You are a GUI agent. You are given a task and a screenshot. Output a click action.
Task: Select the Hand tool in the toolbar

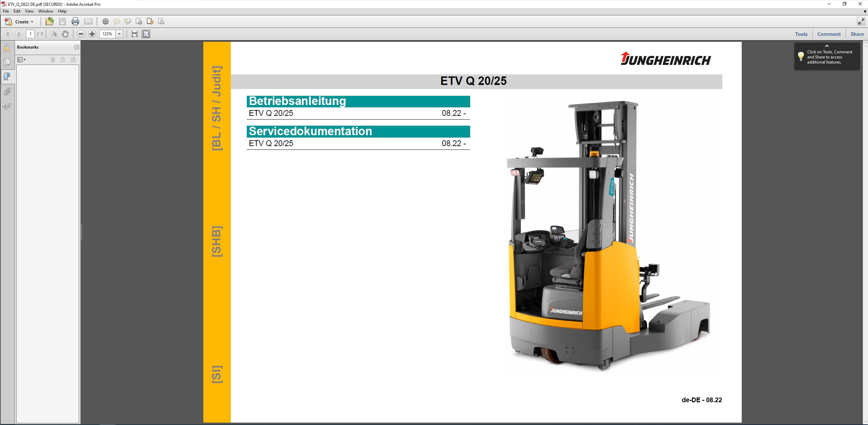[x=65, y=34]
